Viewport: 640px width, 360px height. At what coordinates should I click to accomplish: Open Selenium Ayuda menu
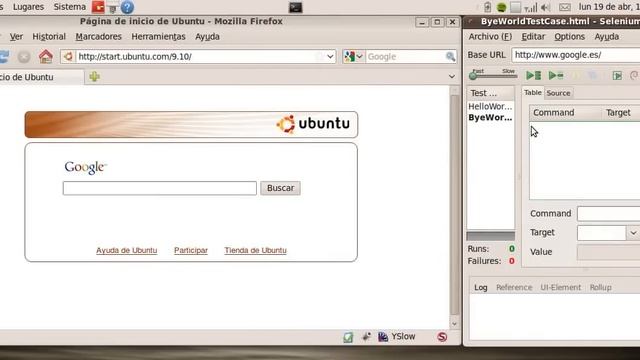(607, 37)
